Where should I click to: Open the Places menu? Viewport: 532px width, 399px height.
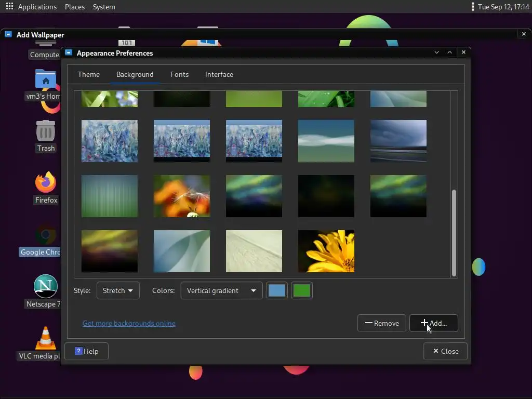pyautogui.click(x=75, y=7)
